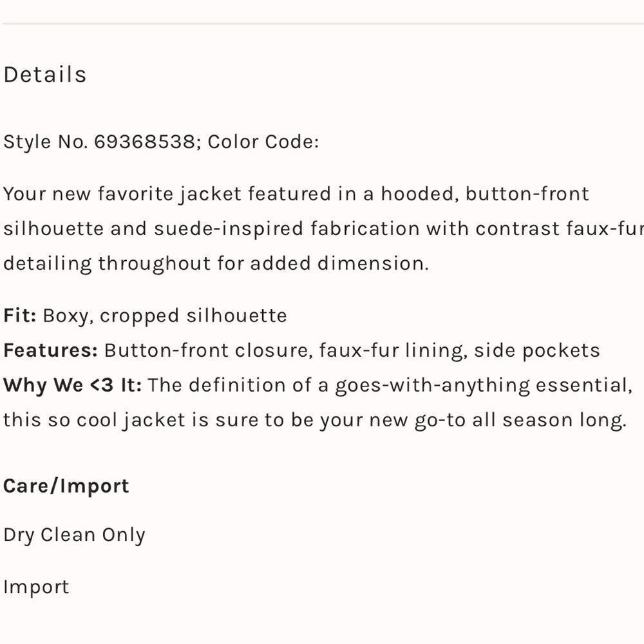Click the Dry Clean Only text
The width and height of the screenshot is (644, 644).
pos(74,536)
